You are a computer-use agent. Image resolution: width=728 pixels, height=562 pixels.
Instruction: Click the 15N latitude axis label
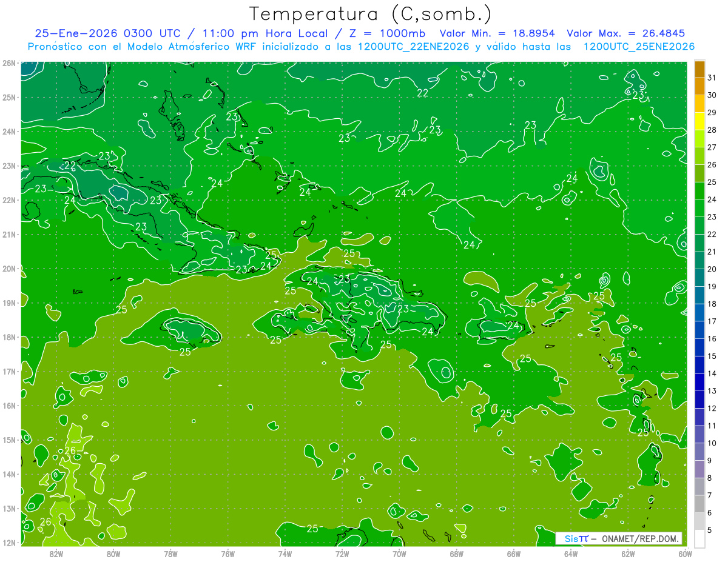tap(8, 440)
